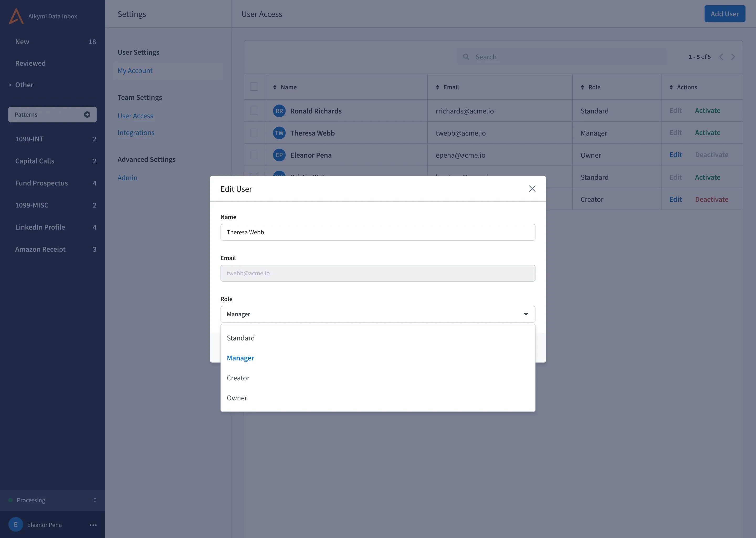Go to previous page arrow
Screen dimensions: 756x538
click(x=721, y=57)
